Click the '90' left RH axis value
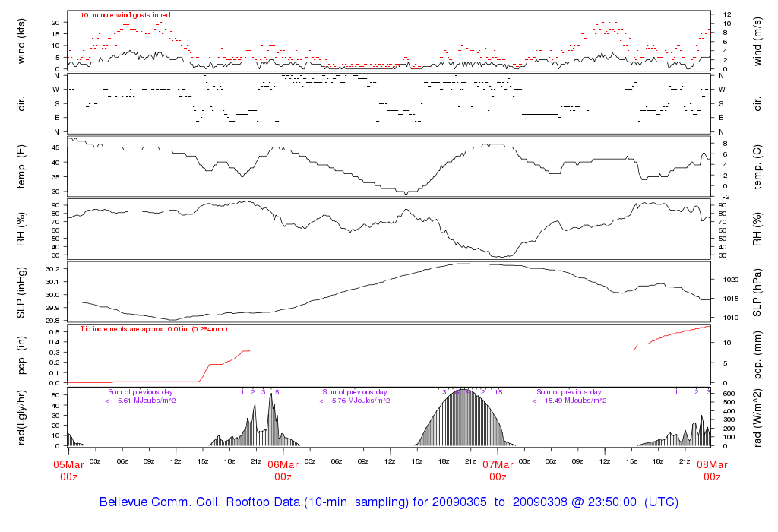Screen dimensions: 778x532 pyautogui.click(x=55, y=205)
